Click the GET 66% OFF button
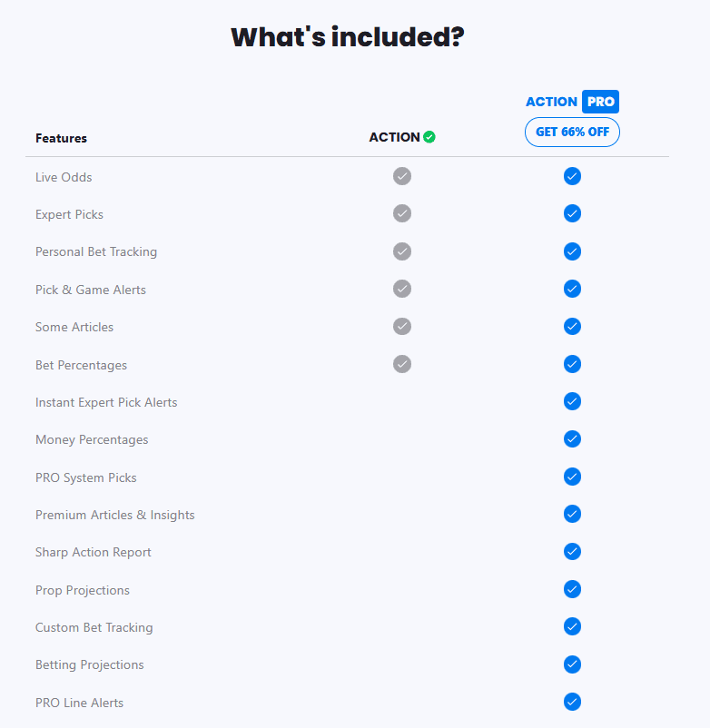The width and height of the screenshot is (710, 728). pyautogui.click(x=572, y=132)
